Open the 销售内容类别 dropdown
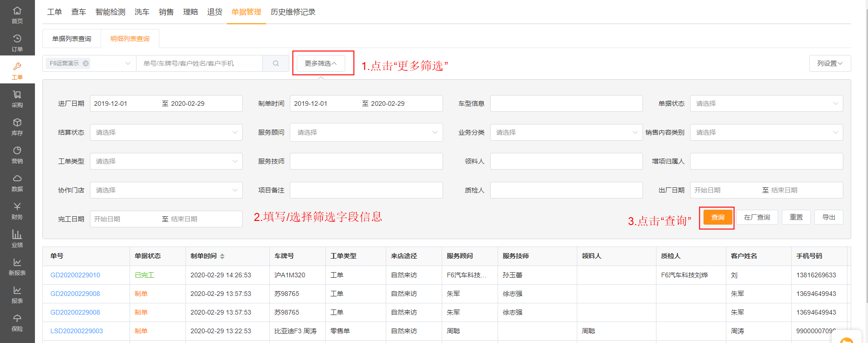The height and width of the screenshot is (343, 868). coord(766,132)
